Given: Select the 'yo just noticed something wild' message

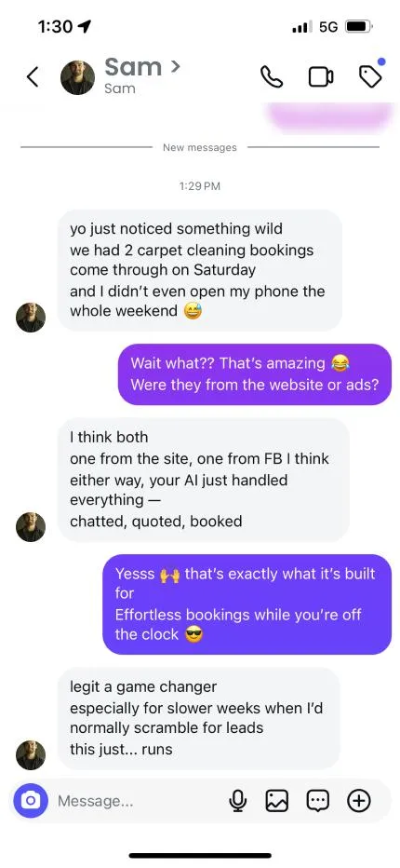Looking at the screenshot, I should (200, 270).
